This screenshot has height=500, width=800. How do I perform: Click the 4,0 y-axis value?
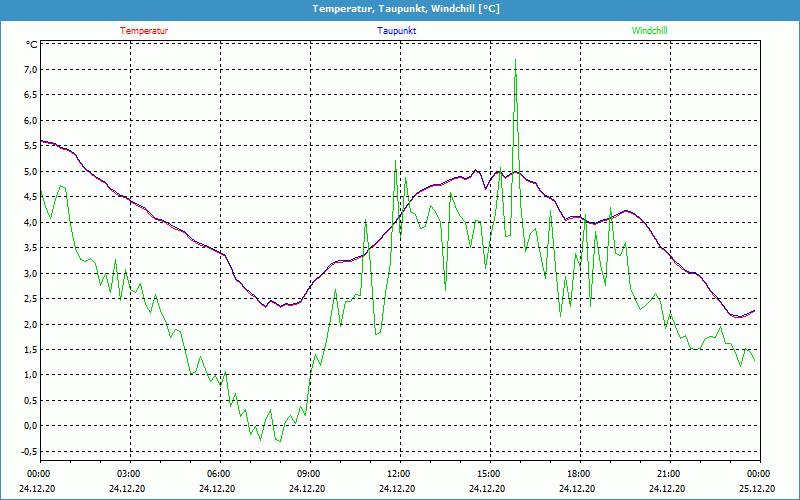pyautogui.click(x=31, y=222)
